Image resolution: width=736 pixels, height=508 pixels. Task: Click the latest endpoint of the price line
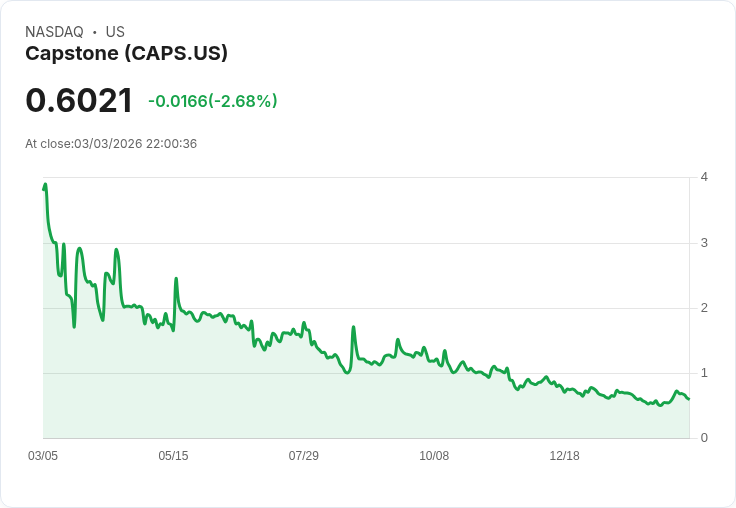point(689,399)
